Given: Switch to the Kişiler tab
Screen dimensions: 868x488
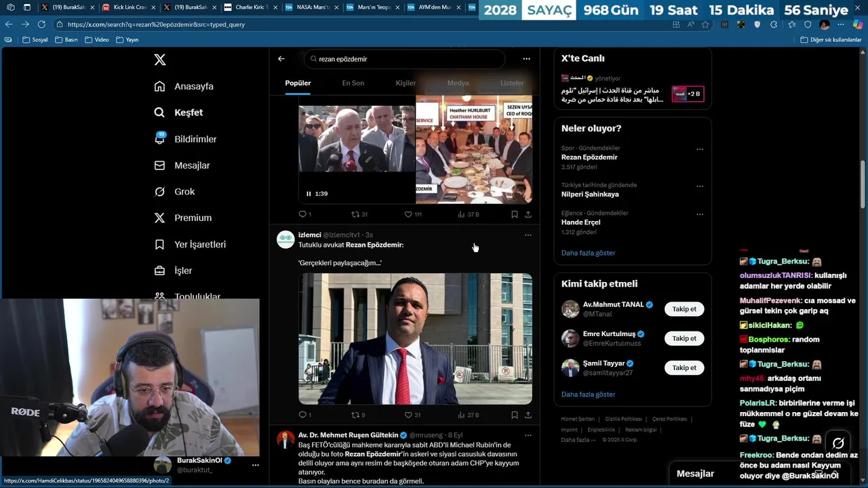Looking at the screenshot, I should tap(406, 83).
